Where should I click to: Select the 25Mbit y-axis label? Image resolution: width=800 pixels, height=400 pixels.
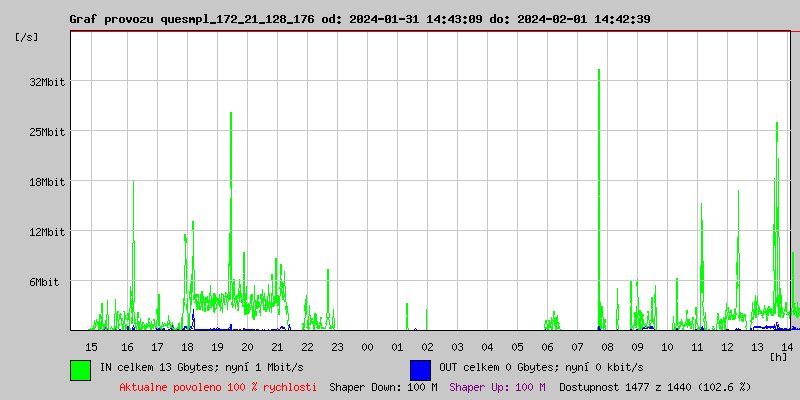click(x=47, y=132)
